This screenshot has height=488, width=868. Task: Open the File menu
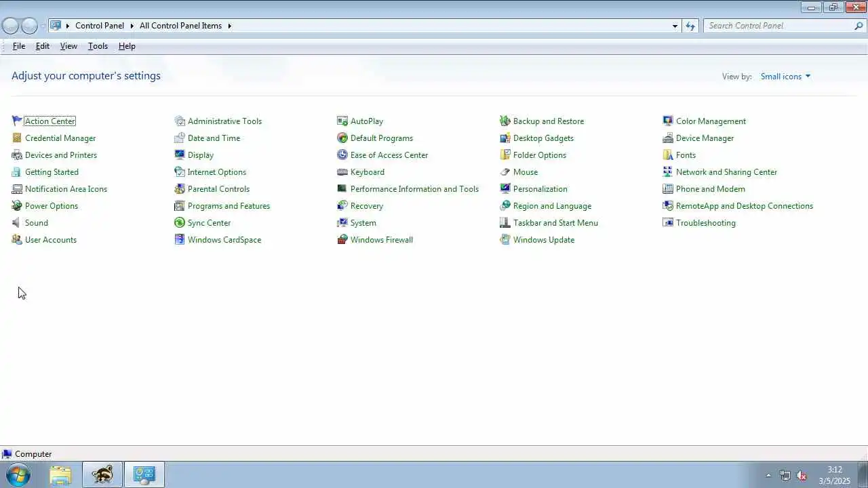tap(19, 46)
